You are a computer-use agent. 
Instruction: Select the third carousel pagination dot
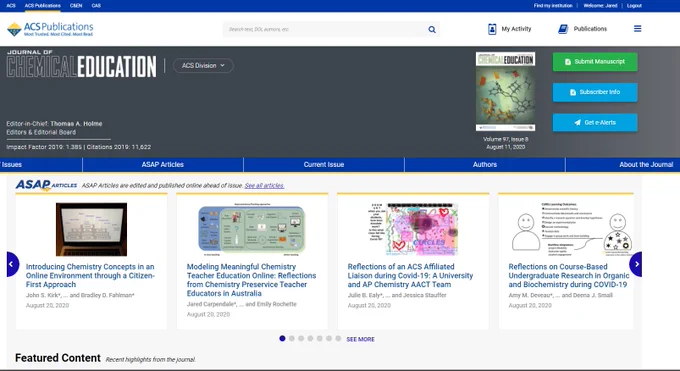point(301,338)
